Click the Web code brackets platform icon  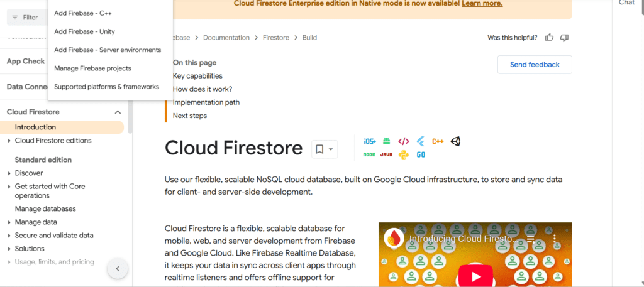click(403, 141)
